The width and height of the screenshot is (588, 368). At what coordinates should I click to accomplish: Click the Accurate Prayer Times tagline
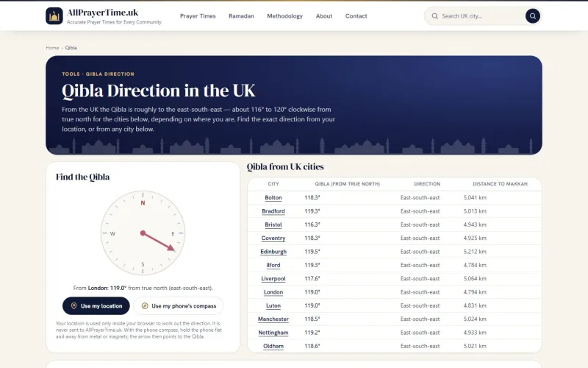pyautogui.click(x=114, y=22)
